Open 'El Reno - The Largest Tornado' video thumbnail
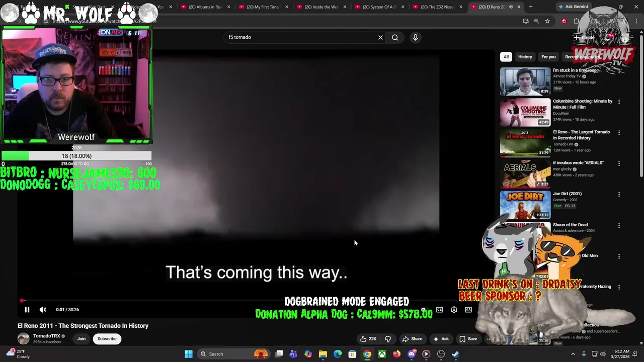Screen dimensions: 644x362 tap(525, 143)
